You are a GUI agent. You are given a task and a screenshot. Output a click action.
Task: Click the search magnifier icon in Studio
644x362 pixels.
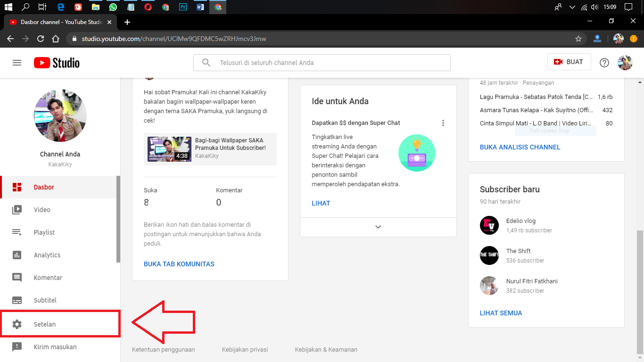click(x=206, y=63)
